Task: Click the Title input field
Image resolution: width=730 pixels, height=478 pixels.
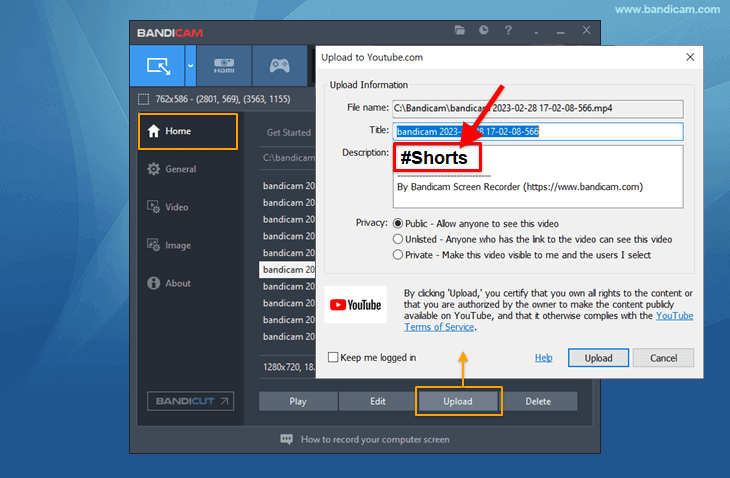Action: pyautogui.click(x=538, y=132)
